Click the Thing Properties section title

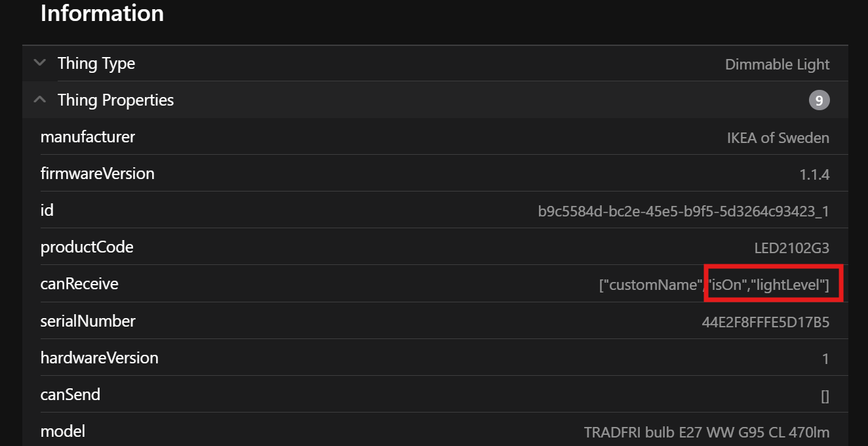point(115,100)
